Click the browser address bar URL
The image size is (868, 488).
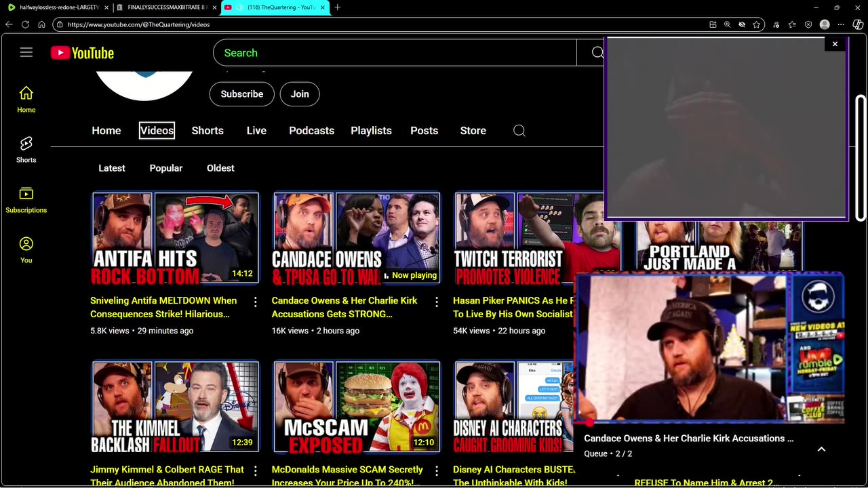pos(139,24)
